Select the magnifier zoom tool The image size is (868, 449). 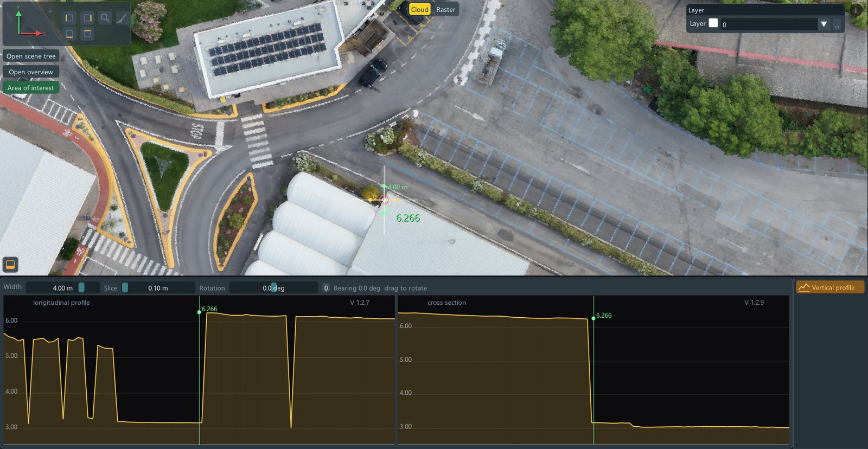click(x=105, y=18)
